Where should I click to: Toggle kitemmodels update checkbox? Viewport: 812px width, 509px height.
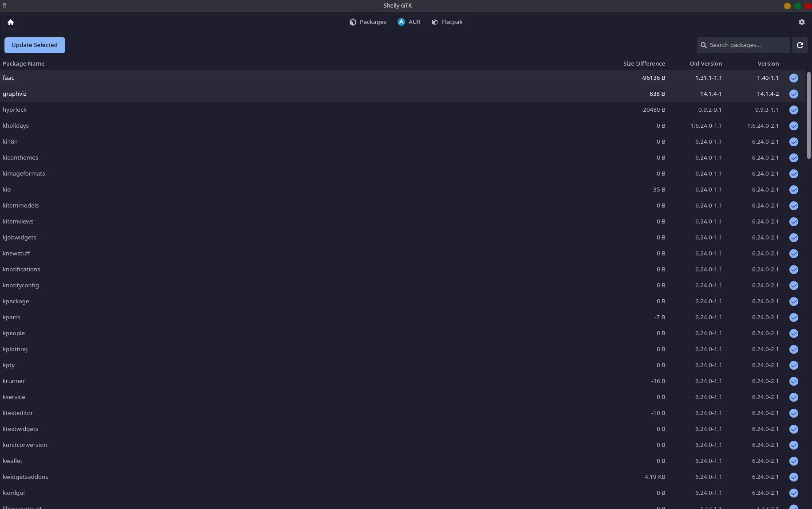point(794,206)
